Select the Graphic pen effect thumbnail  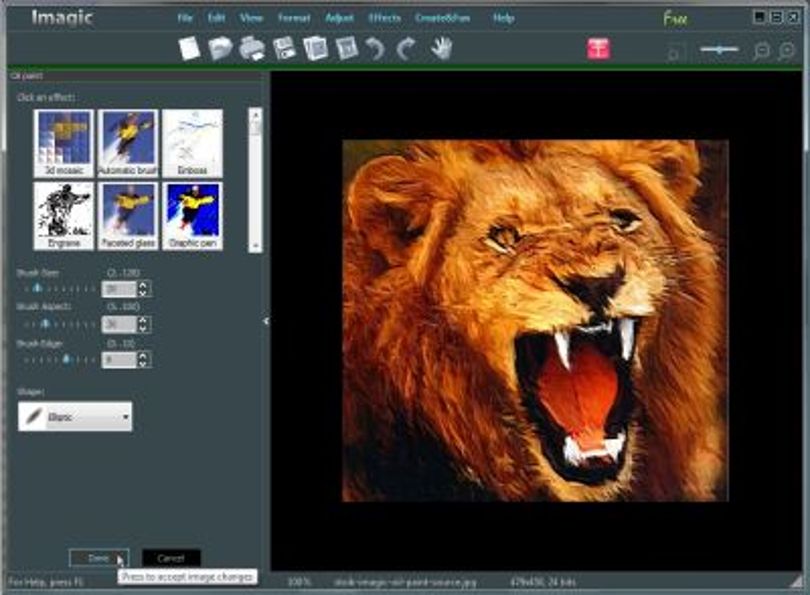pyautogui.click(x=193, y=216)
